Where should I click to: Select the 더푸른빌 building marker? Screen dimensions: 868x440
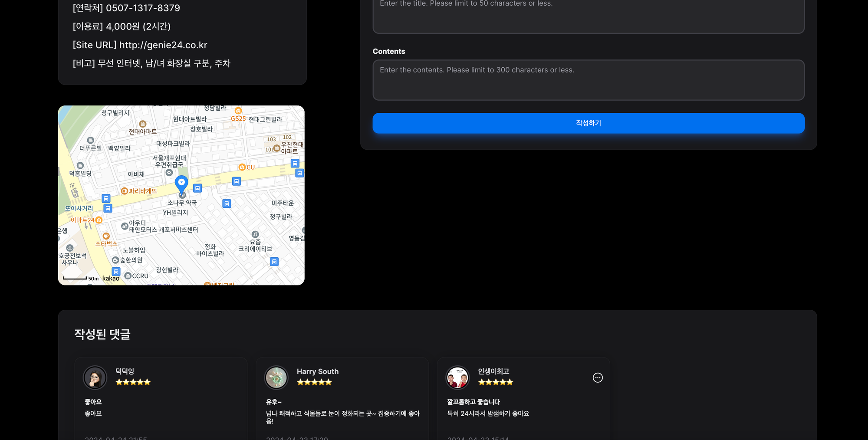point(90,140)
